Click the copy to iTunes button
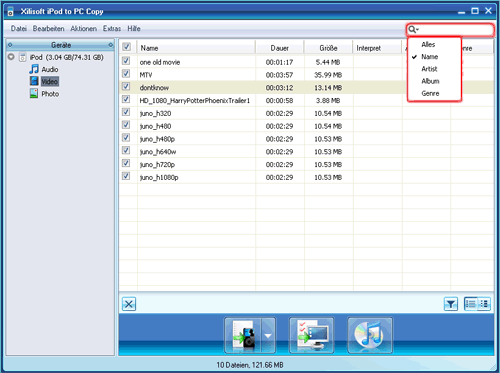Screen dimensions: 500x373 coord(370,335)
